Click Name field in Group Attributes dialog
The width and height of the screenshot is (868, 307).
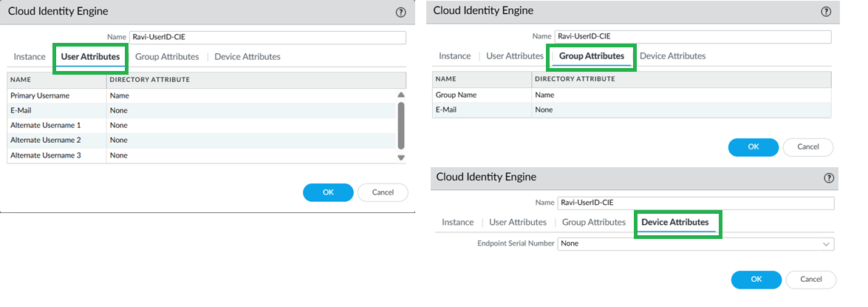693,37
